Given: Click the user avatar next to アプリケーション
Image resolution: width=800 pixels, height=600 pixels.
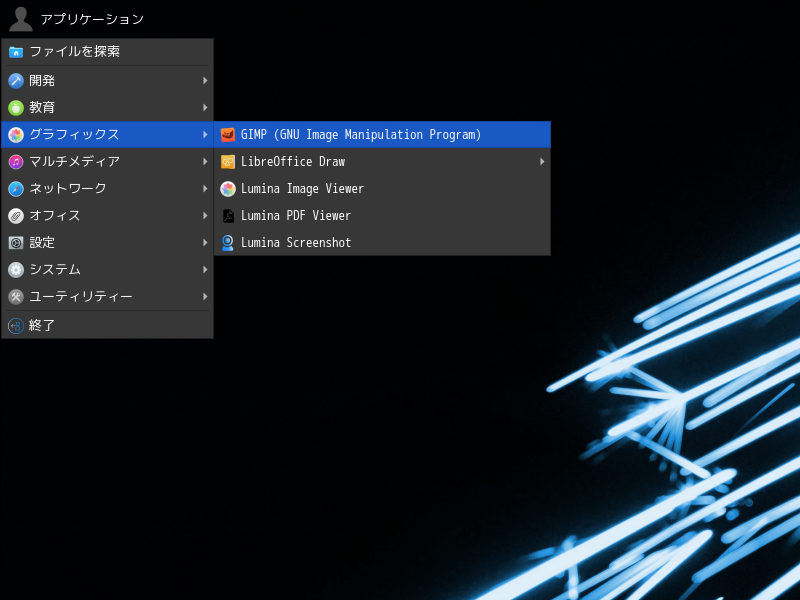Looking at the screenshot, I should click(19, 17).
